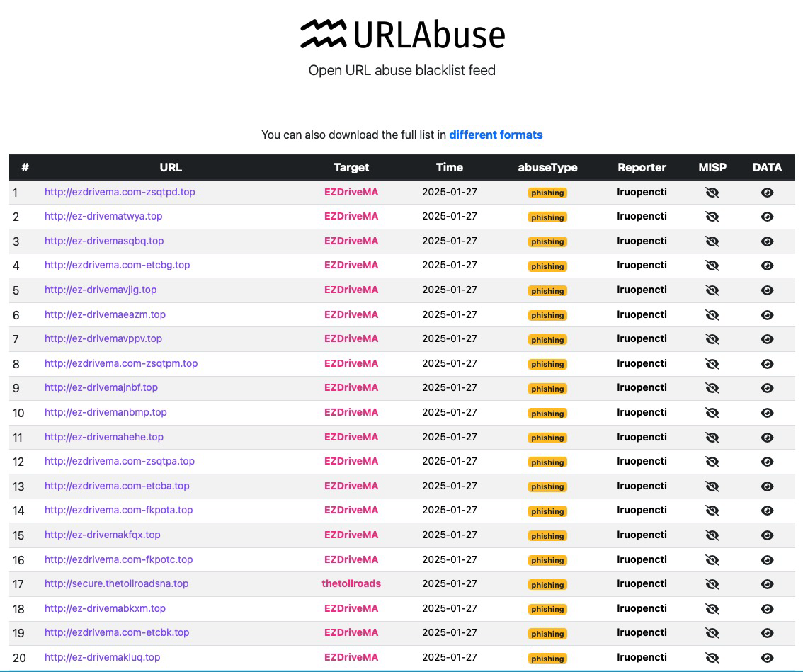Open DATA eye icon in row 3

(x=767, y=241)
